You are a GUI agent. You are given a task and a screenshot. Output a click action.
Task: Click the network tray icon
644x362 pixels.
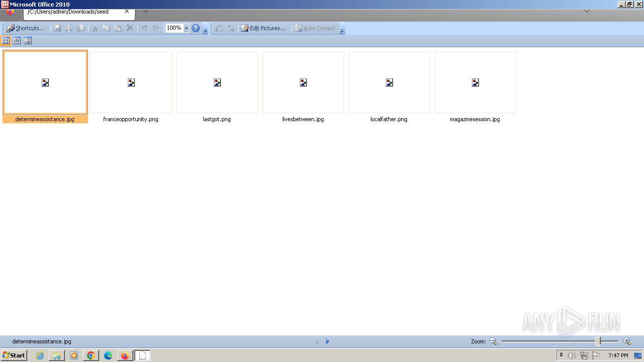(584, 355)
